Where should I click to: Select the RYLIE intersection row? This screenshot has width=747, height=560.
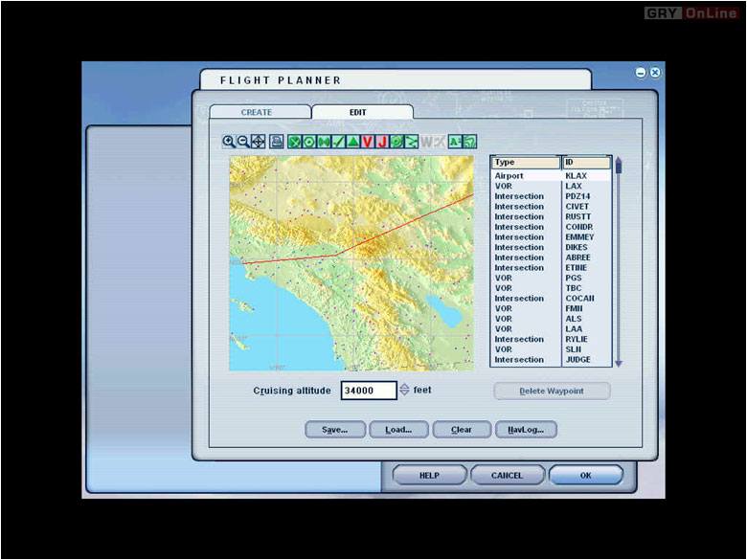pyautogui.click(x=552, y=340)
